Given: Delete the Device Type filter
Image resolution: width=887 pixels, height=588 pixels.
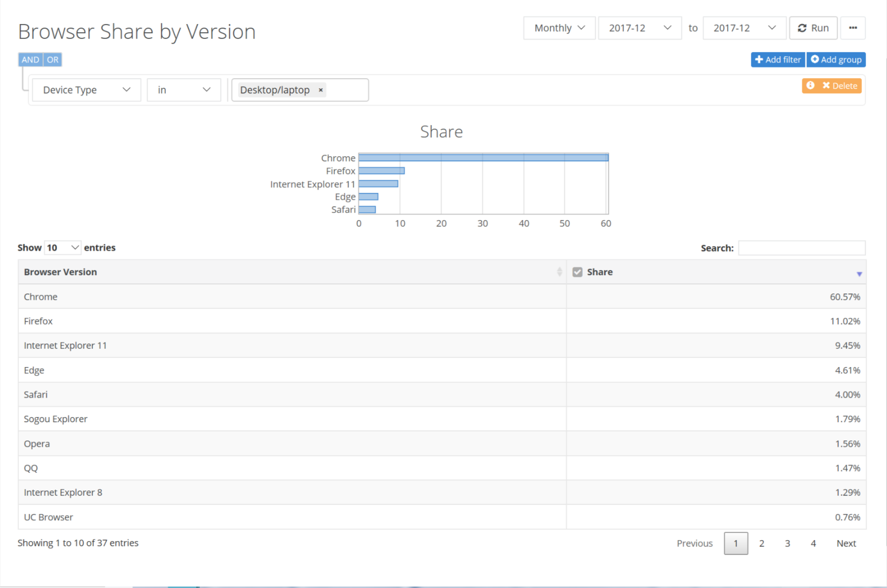Looking at the screenshot, I should click(840, 86).
